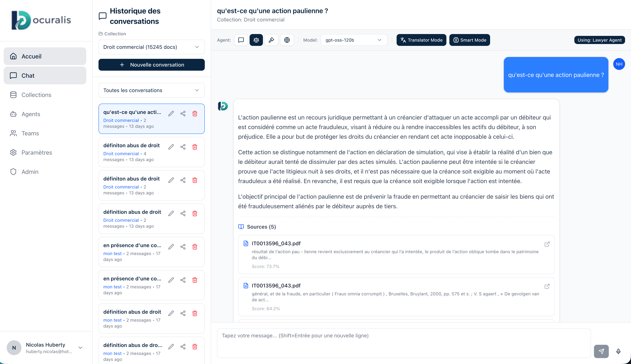
Task: Enable Smart Mode
Action: point(470,40)
